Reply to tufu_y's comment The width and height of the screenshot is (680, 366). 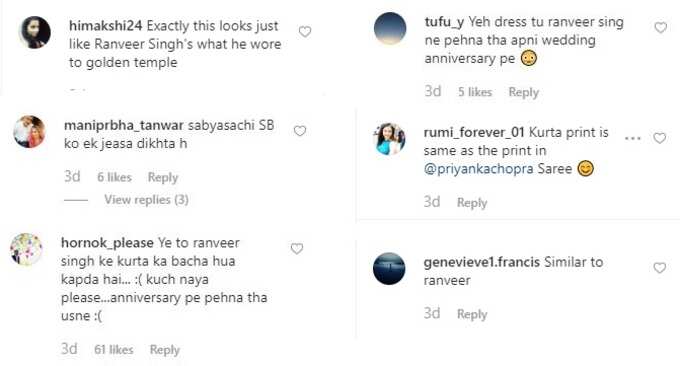(x=523, y=92)
